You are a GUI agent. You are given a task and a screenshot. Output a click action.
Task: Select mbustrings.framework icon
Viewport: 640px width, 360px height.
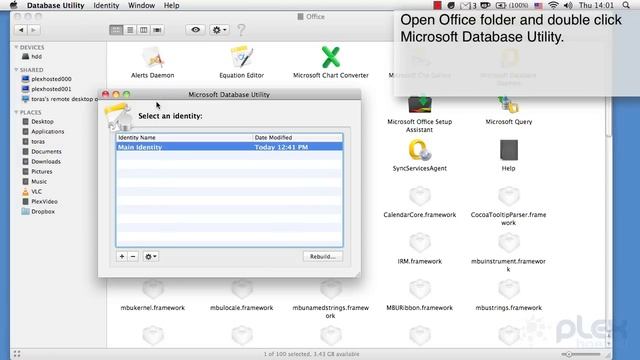[x=509, y=289]
